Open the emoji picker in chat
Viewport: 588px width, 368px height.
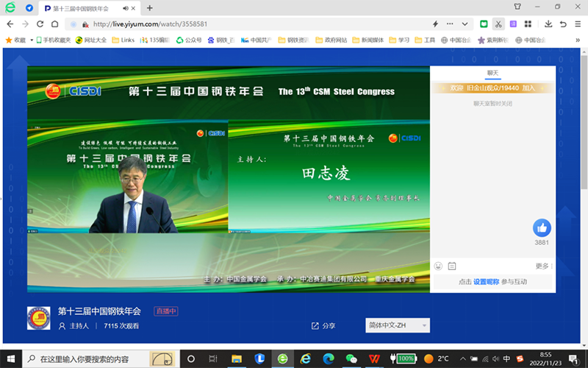point(439,266)
